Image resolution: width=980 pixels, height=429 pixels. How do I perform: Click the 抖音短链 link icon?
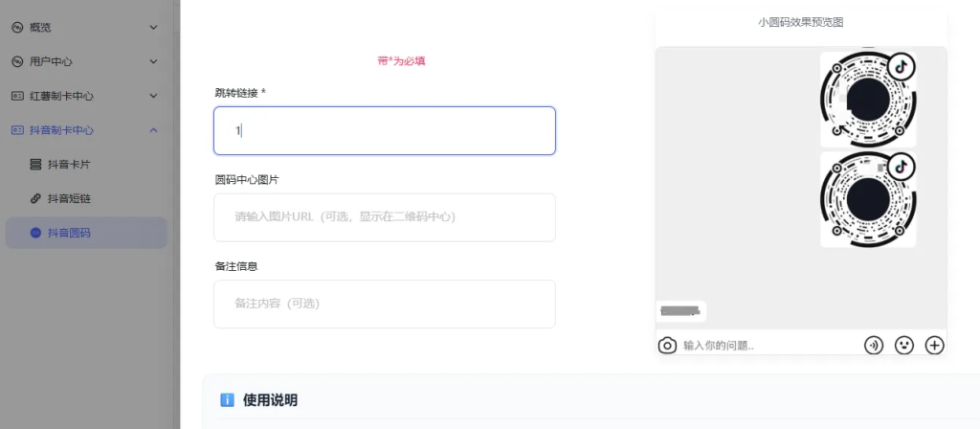pyautogui.click(x=35, y=199)
